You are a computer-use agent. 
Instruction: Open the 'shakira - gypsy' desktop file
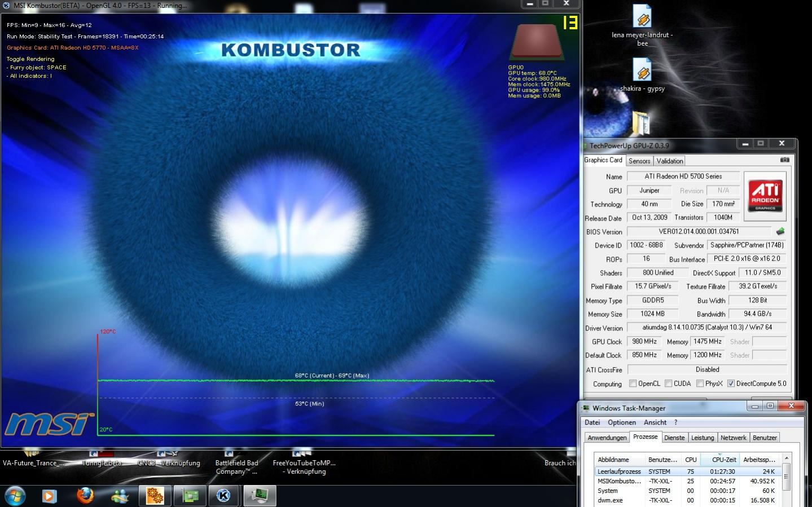642,76
